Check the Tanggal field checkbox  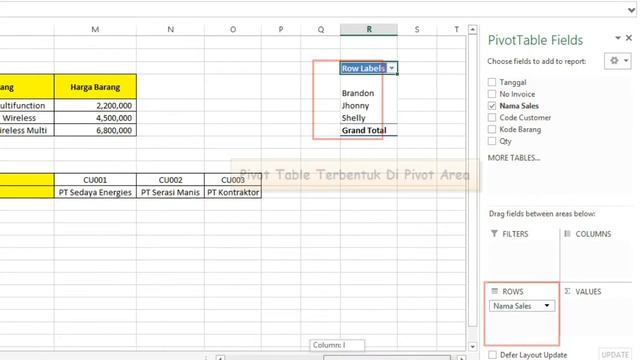pyautogui.click(x=492, y=82)
